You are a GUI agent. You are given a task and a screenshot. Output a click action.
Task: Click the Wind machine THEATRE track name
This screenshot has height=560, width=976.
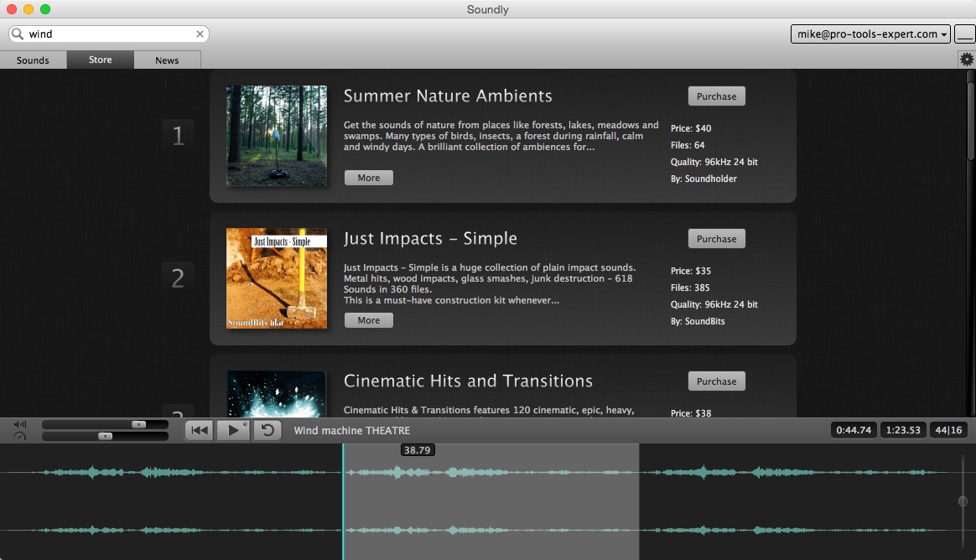[x=351, y=431]
